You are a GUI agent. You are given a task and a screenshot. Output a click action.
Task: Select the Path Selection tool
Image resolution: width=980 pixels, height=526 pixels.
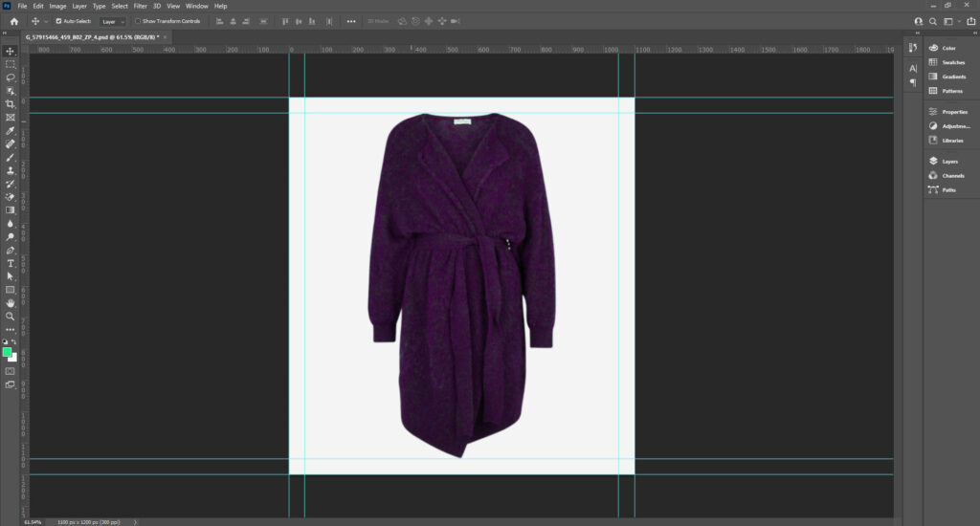[x=10, y=276]
